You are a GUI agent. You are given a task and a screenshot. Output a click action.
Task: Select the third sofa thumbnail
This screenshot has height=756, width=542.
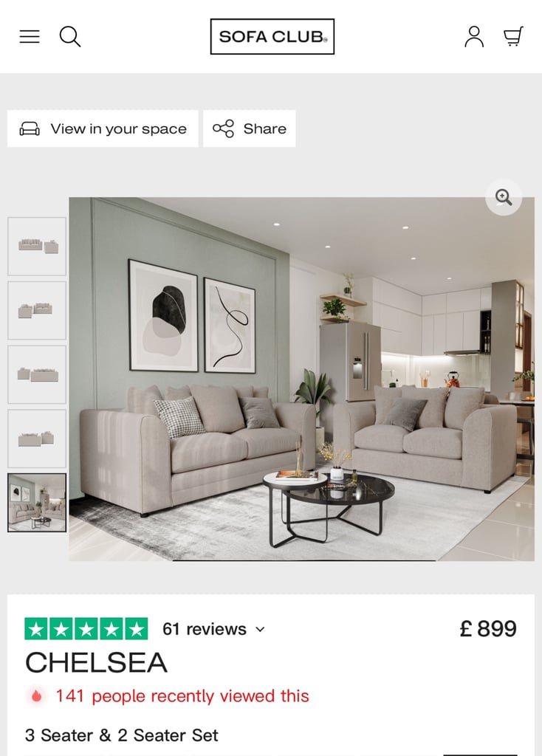tap(37, 374)
